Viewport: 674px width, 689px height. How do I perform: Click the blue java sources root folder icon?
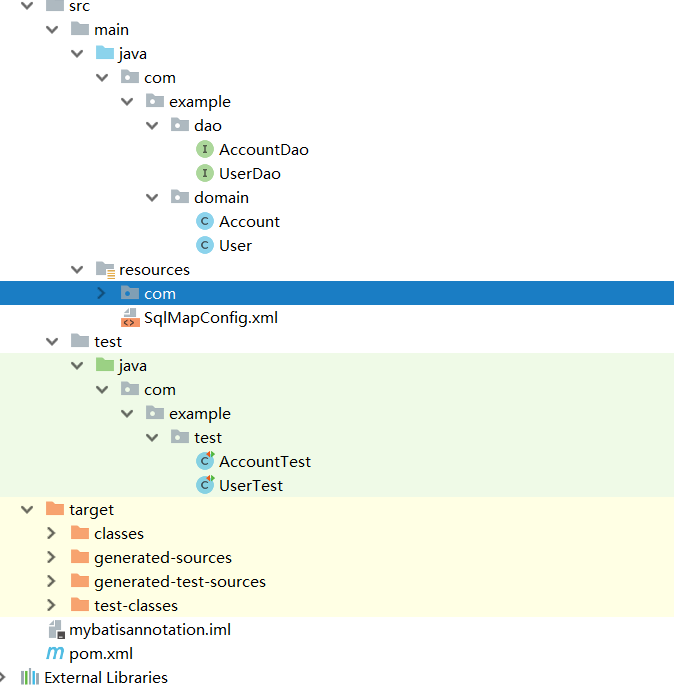[105, 53]
